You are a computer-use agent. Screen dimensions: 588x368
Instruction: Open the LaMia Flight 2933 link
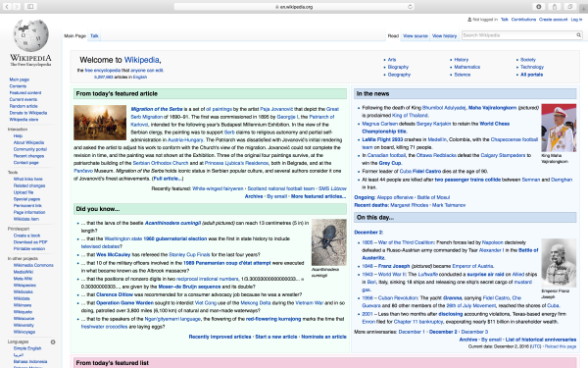382,139
